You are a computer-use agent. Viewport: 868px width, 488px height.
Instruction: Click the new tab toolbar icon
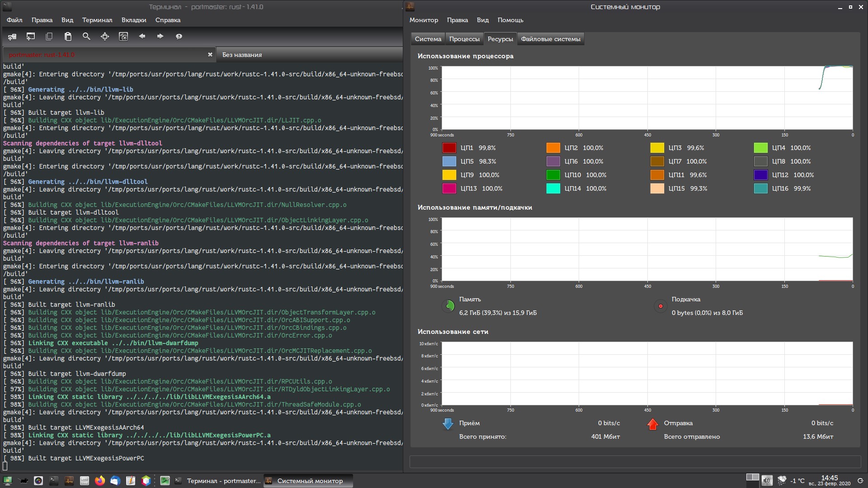pos(12,37)
